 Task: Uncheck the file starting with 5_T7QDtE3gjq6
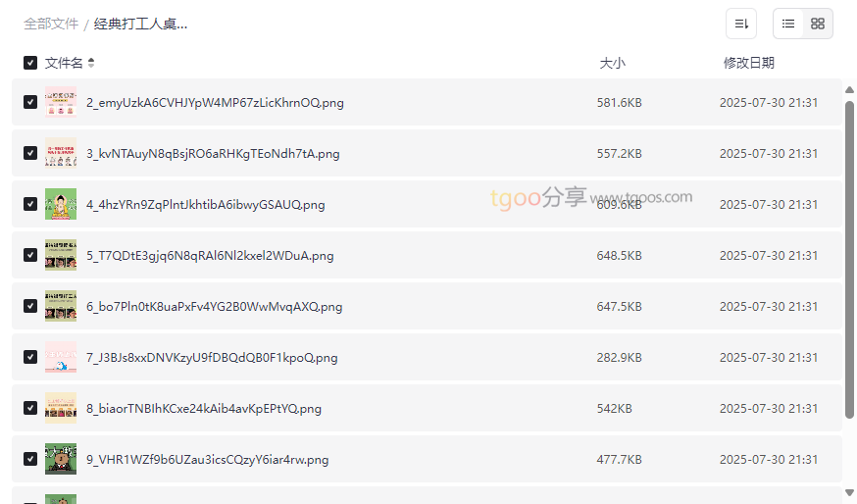point(30,255)
